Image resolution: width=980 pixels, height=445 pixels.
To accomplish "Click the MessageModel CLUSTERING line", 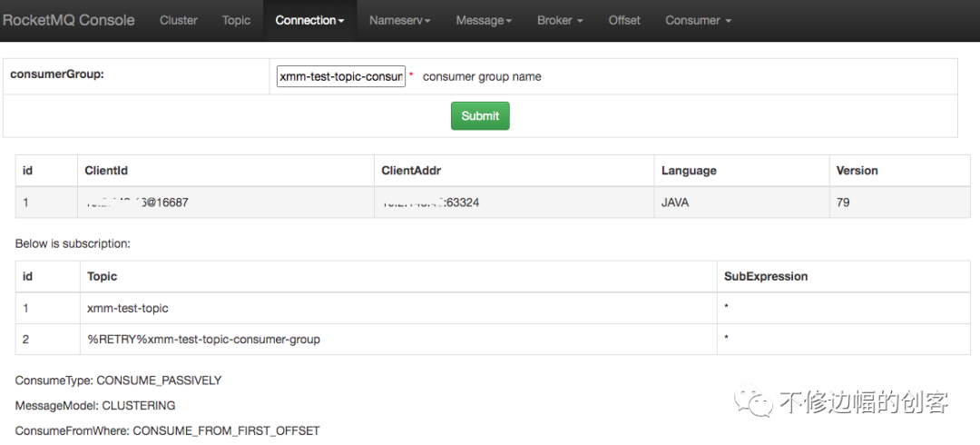I will [x=95, y=406].
